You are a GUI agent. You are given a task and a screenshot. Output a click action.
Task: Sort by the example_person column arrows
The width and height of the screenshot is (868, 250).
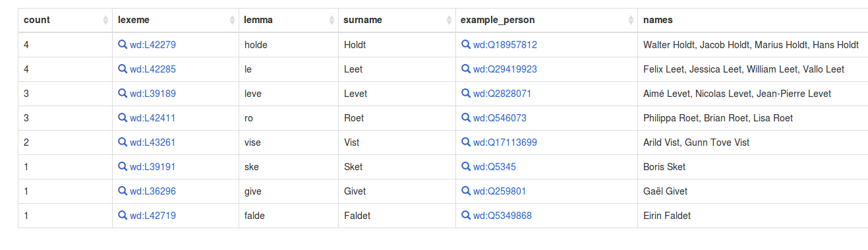[631, 20]
